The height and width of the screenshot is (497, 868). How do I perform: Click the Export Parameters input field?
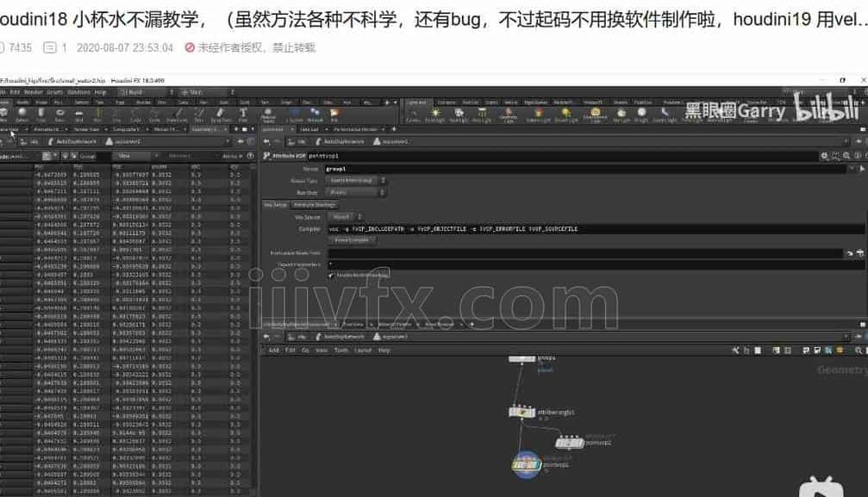pos(596,264)
